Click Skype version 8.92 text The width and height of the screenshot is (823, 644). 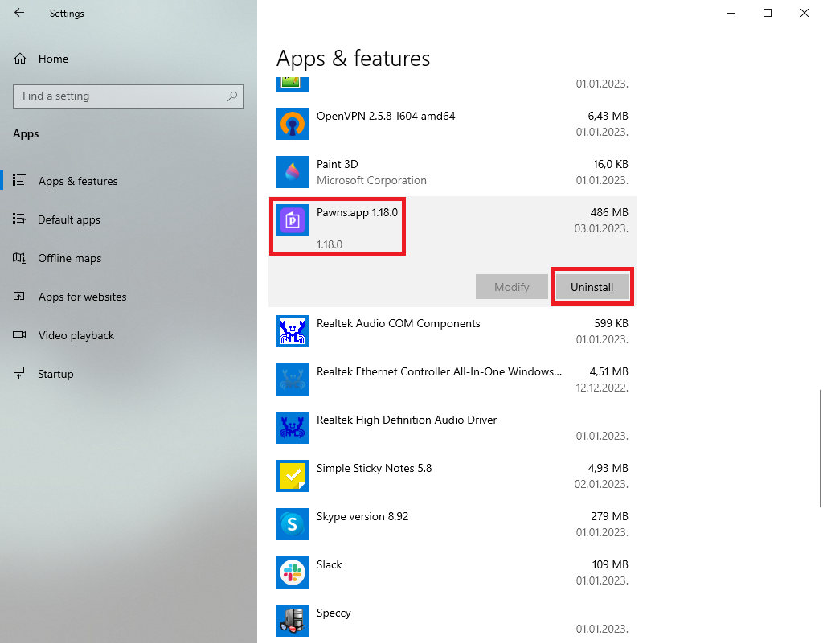[362, 516]
